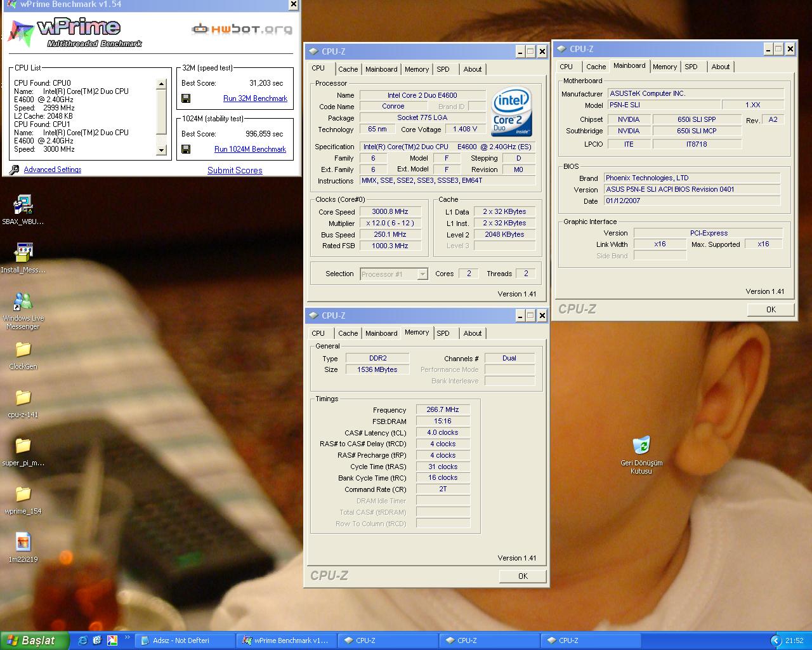Click the Rated FSB 1000.3 MHz field
Image resolution: width=812 pixels, height=650 pixels.
tap(390, 246)
